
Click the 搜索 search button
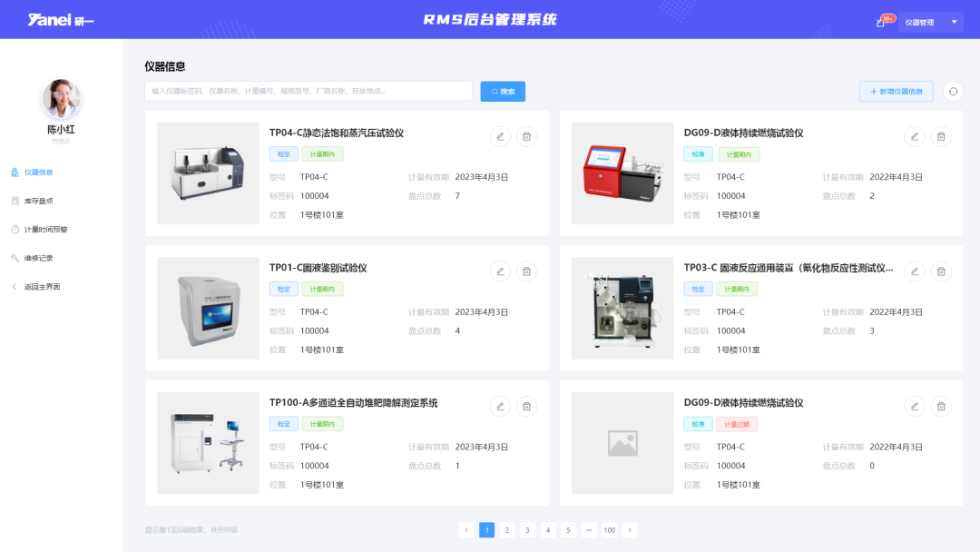pyautogui.click(x=502, y=91)
